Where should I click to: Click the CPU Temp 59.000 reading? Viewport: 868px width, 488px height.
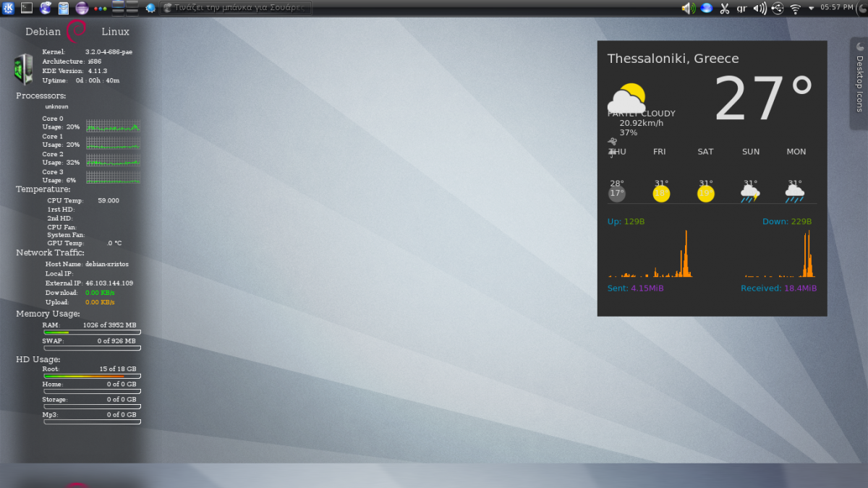[109, 200]
